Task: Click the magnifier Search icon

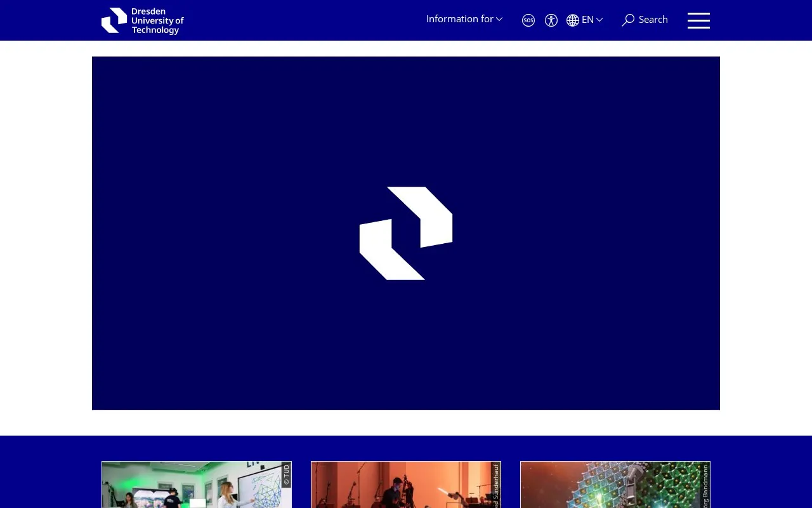Action: [x=628, y=20]
